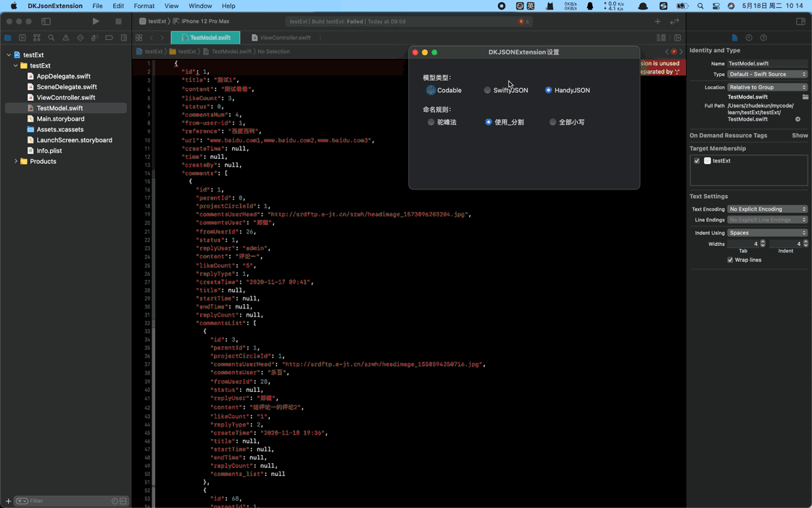Edit the Name field TestModel.swift

[768, 63]
